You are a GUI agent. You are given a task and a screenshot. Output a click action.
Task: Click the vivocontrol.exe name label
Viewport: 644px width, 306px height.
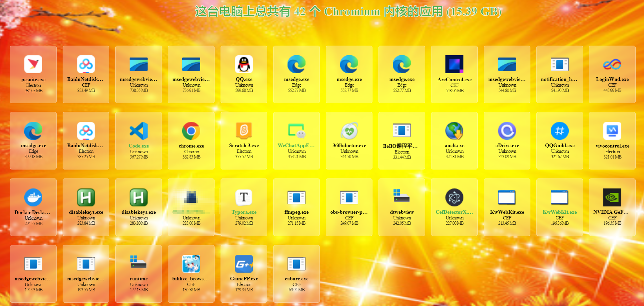coord(612,146)
